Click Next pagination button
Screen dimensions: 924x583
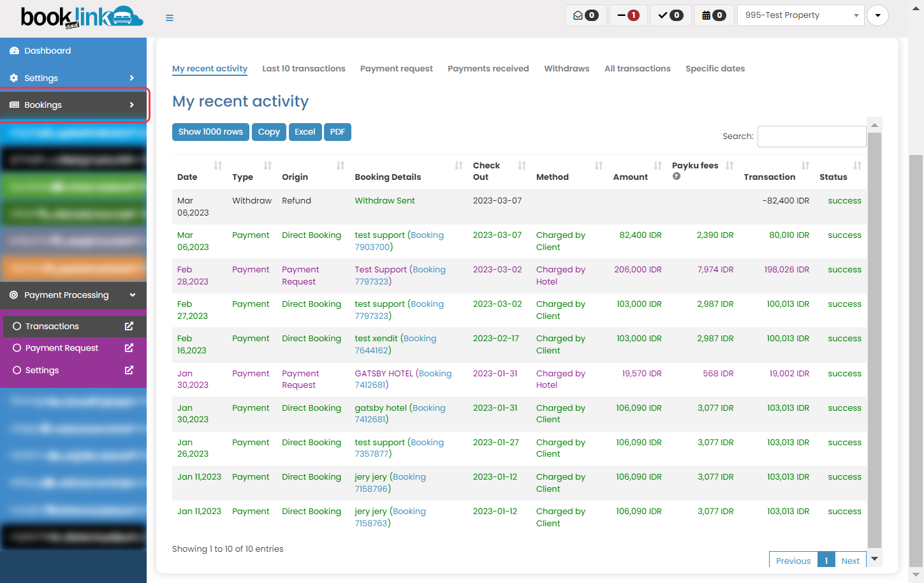pos(851,561)
